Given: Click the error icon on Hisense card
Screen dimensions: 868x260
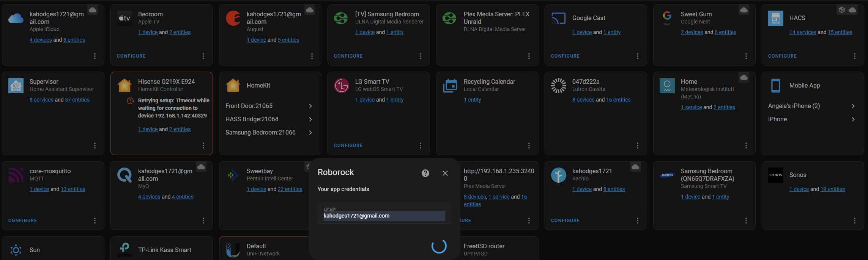Looking at the screenshot, I should [x=130, y=101].
